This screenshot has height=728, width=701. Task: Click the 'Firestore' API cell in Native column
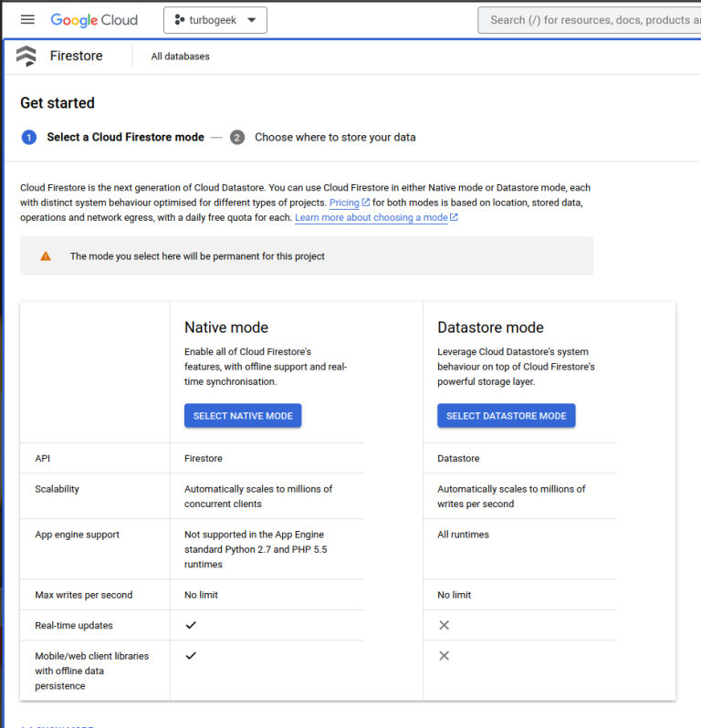204,458
